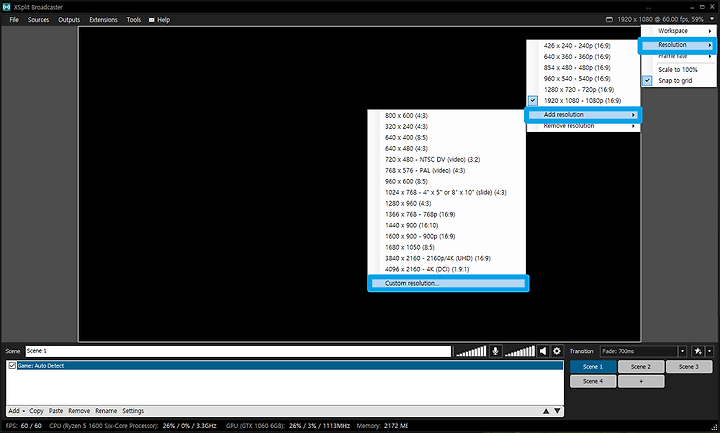This screenshot has height=433, width=720.
Task: Open the File menu
Action: (x=14, y=20)
